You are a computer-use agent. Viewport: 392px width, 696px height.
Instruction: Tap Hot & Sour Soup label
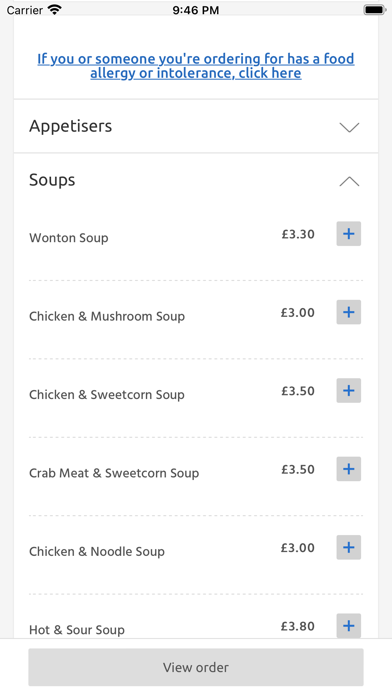(77, 630)
